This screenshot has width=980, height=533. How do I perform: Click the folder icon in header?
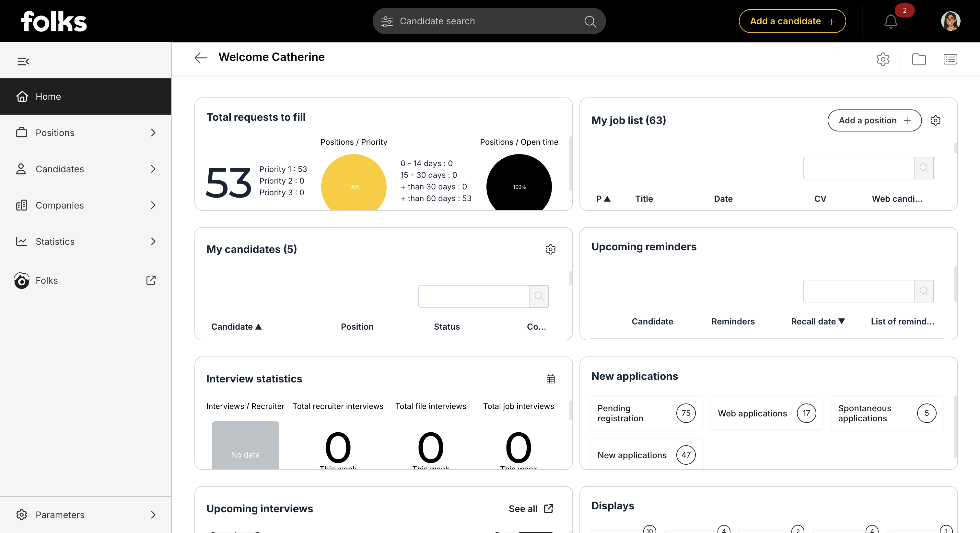(x=919, y=59)
